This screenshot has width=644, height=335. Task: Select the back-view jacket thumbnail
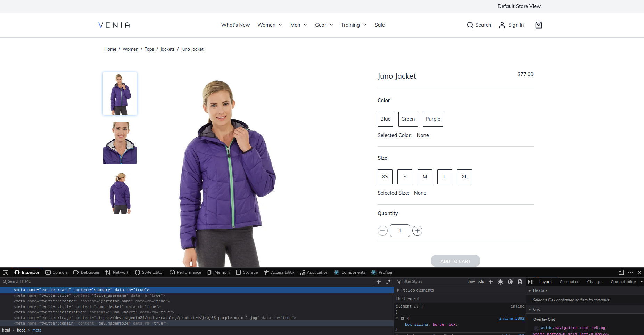(120, 193)
